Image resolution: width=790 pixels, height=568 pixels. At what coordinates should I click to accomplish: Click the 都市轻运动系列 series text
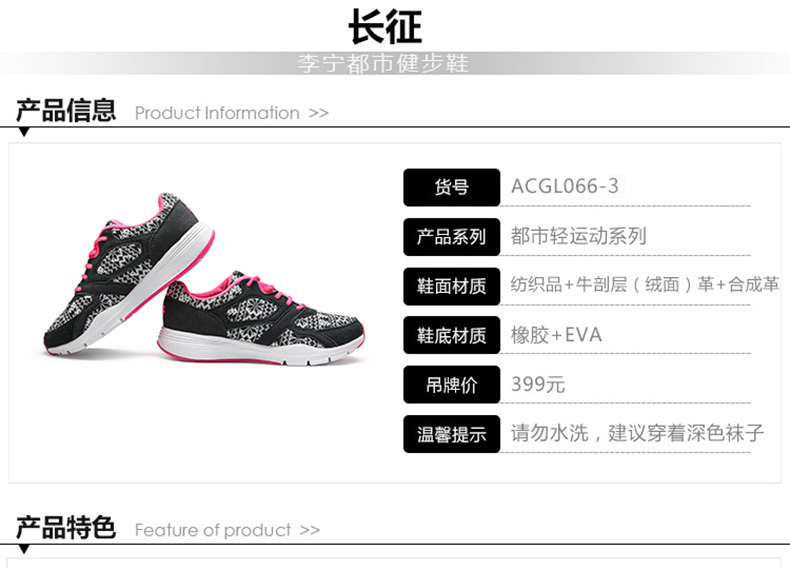coord(578,236)
